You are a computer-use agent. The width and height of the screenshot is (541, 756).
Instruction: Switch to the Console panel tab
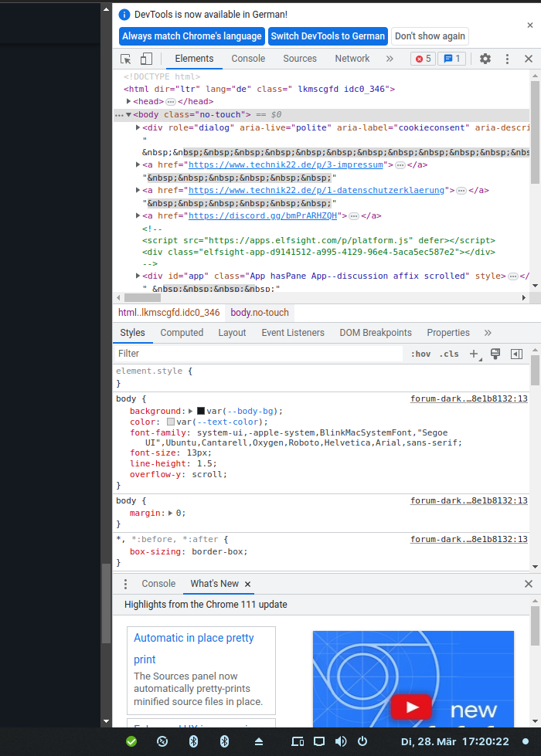[248, 59]
